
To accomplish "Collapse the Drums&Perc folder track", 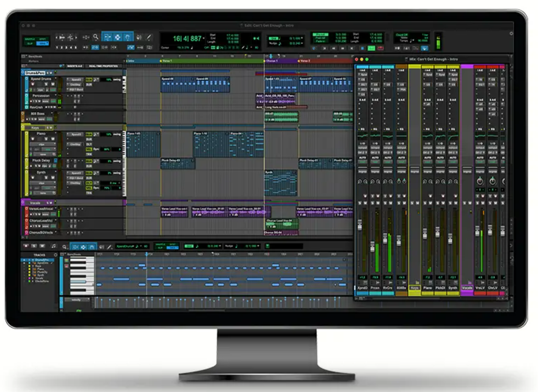I will pyautogui.click(x=23, y=72).
